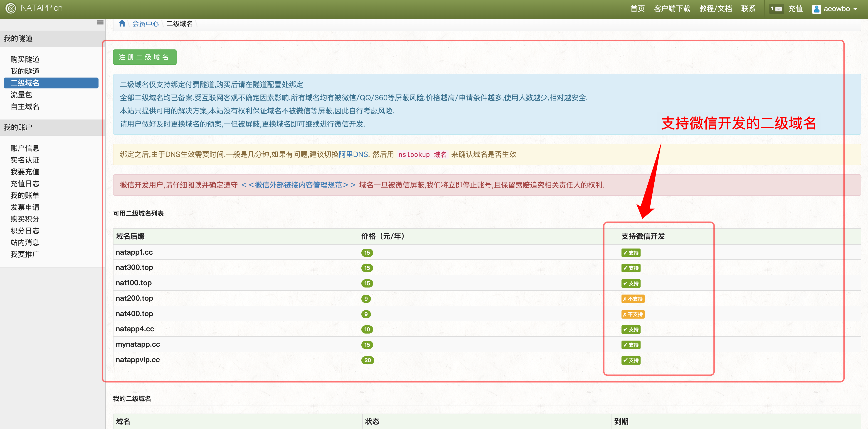The image size is (868, 429).
Task: Click the price badge 15 for mynatapp.cc
Action: [367, 345]
